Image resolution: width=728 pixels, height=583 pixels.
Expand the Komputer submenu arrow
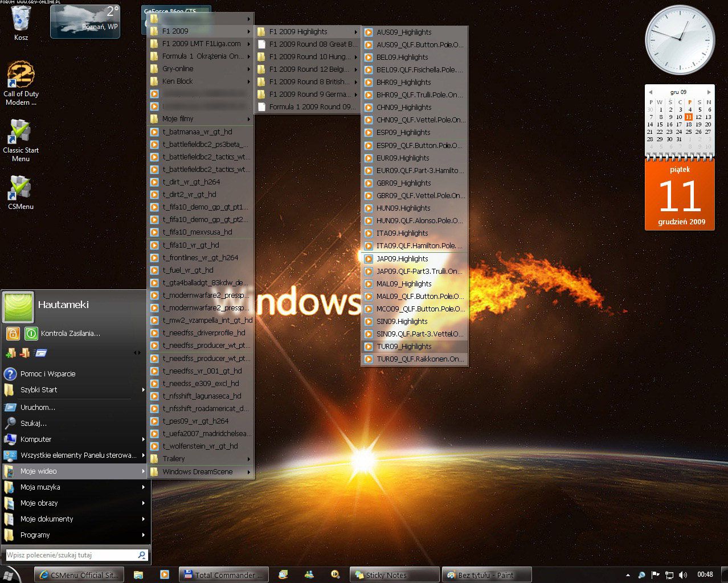pos(143,440)
